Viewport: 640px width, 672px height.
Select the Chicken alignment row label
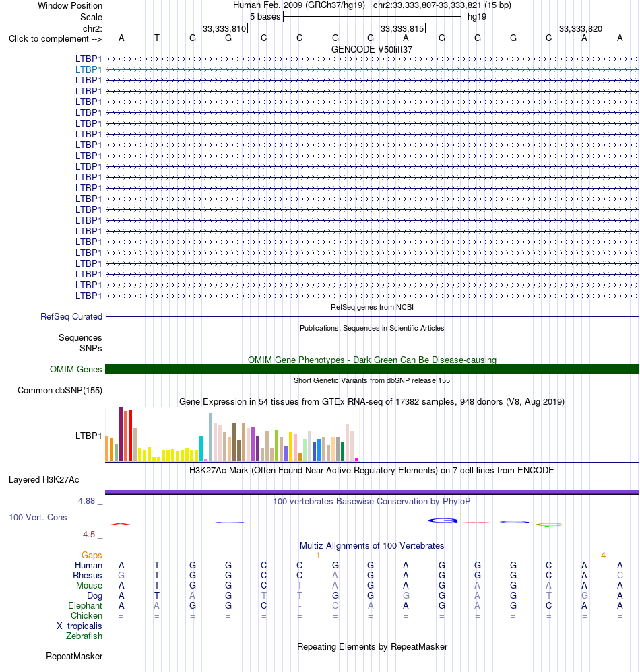pyautogui.click(x=86, y=616)
